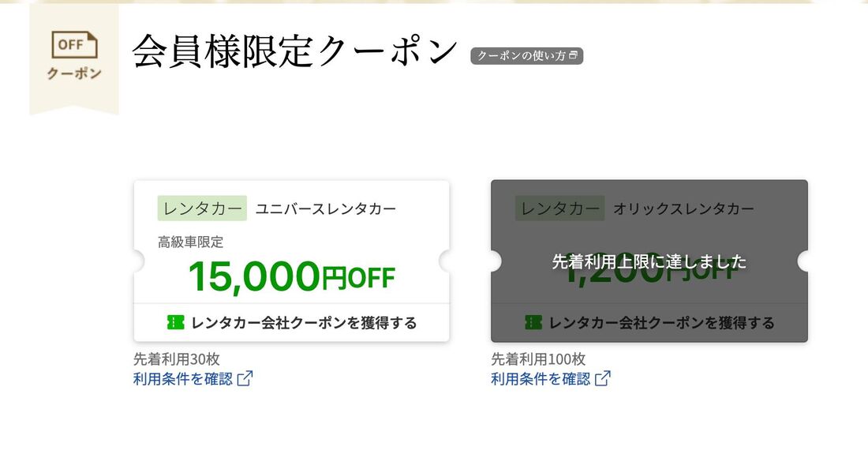This screenshot has height=458, width=868.
Task: Click the new-window icon in クーポンの使い方
Action: 573,55
